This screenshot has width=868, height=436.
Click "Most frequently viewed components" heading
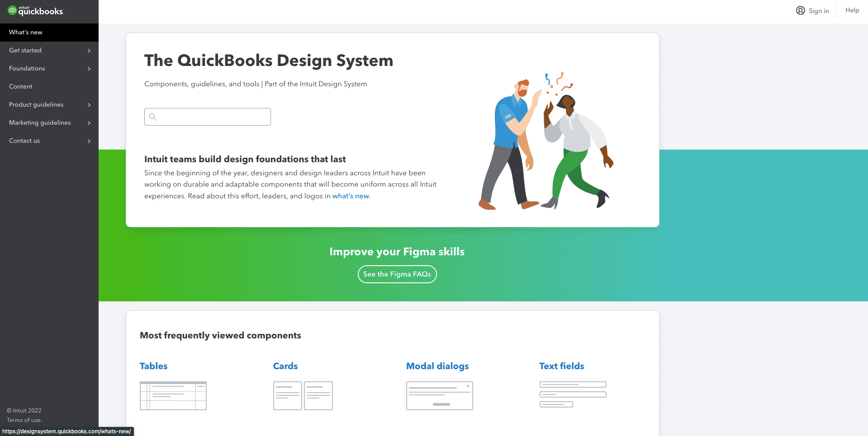point(220,335)
